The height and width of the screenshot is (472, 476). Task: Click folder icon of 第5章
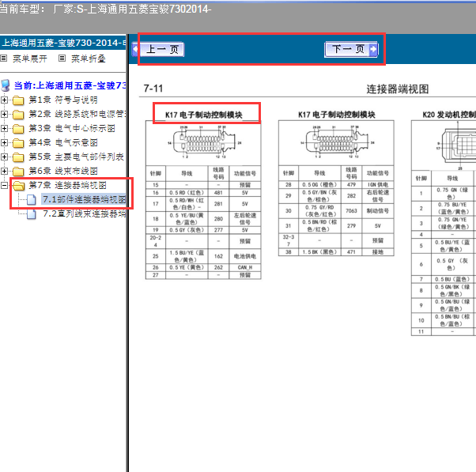(18, 157)
